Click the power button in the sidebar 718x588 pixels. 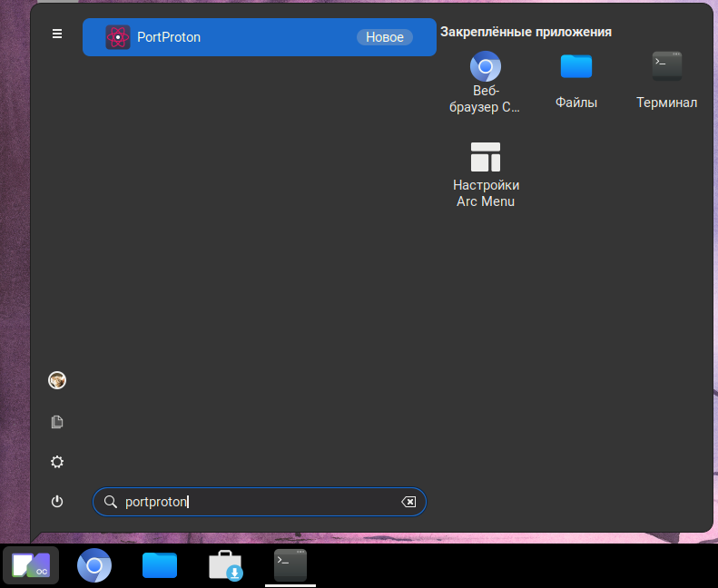pos(57,501)
